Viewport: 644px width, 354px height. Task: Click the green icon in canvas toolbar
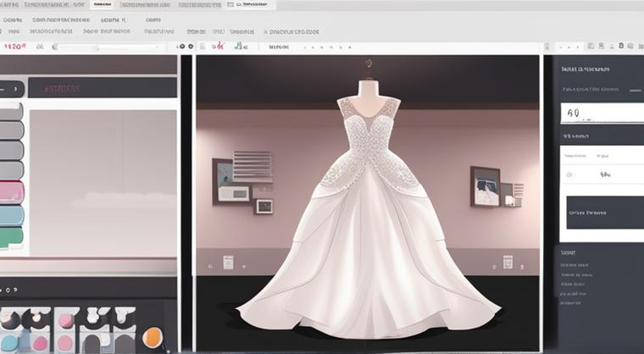tap(241, 46)
